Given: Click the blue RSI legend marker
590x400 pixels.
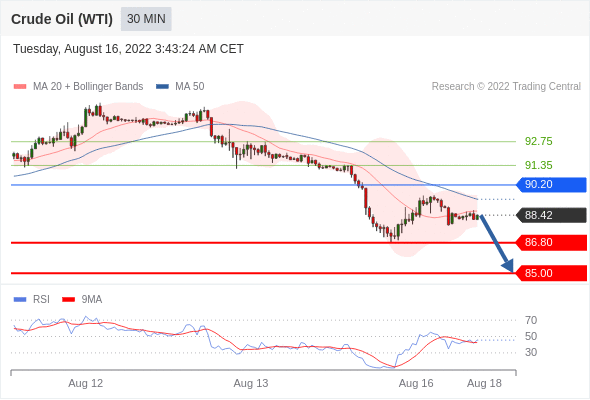Looking at the screenshot, I should click(x=20, y=300).
